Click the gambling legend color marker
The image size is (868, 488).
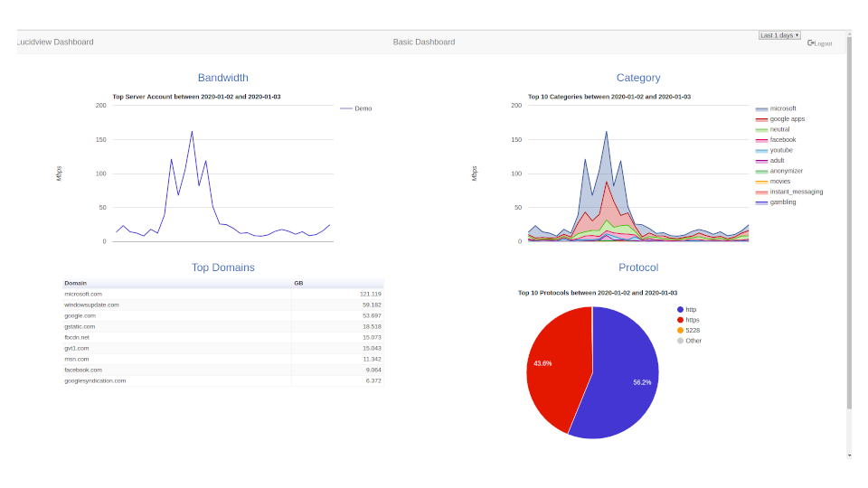click(x=761, y=202)
